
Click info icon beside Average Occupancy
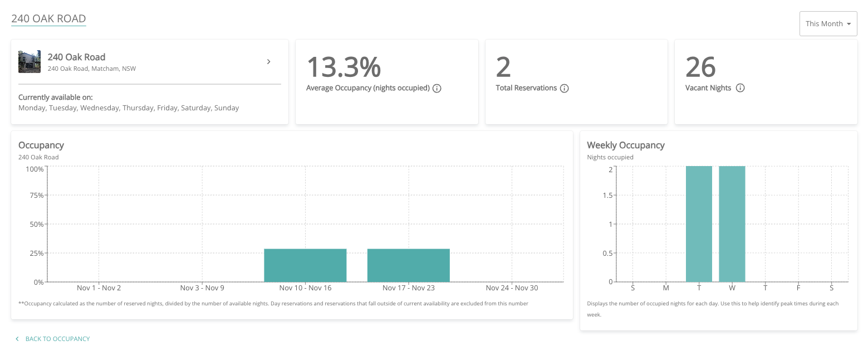tap(437, 88)
